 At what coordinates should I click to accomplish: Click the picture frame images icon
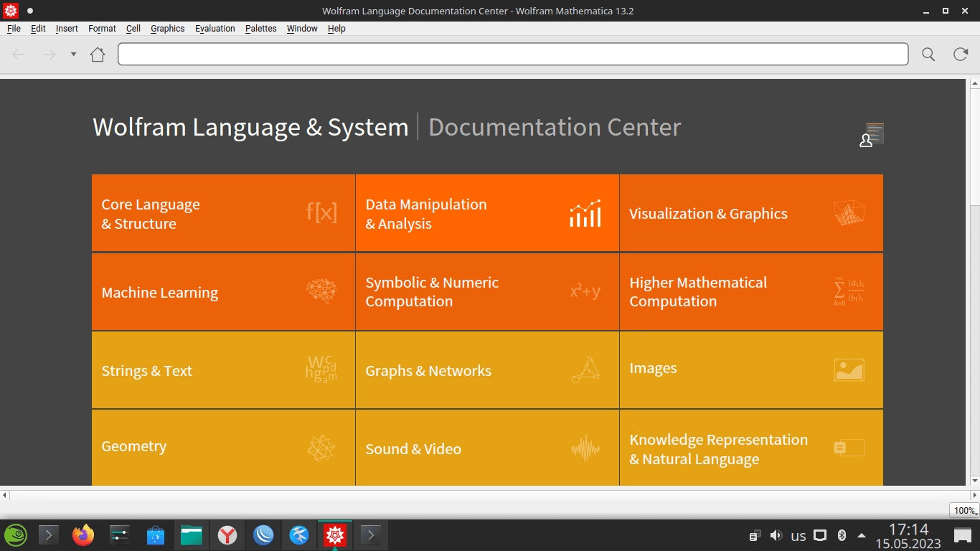(849, 369)
